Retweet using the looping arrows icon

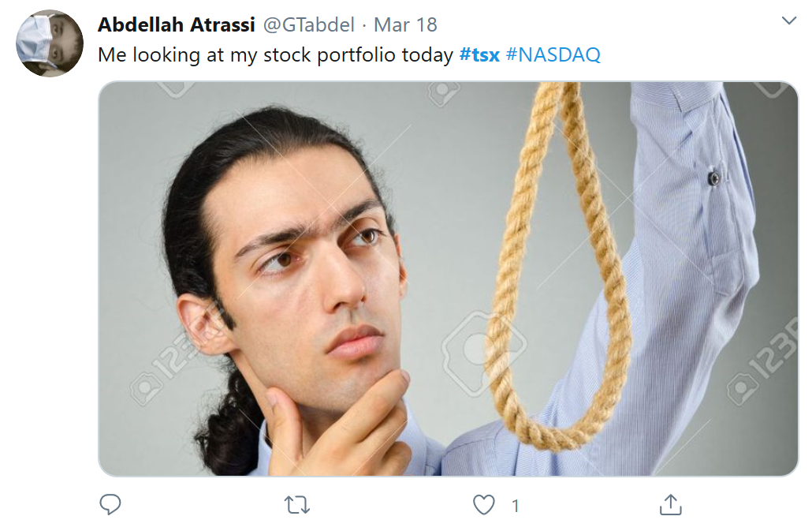click(297, 505)
